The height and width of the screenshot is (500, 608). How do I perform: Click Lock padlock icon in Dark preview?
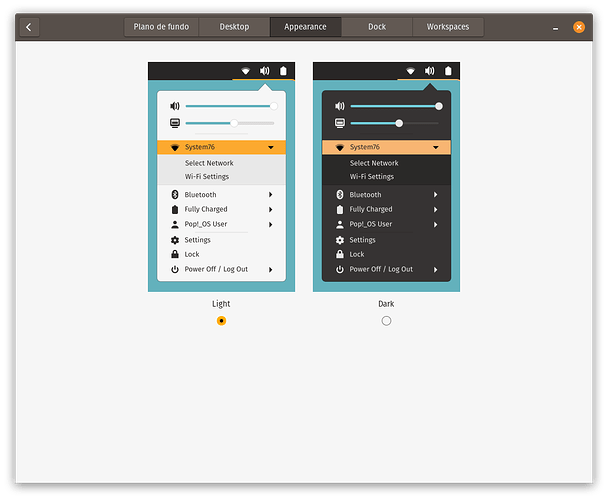click(340, 254)
